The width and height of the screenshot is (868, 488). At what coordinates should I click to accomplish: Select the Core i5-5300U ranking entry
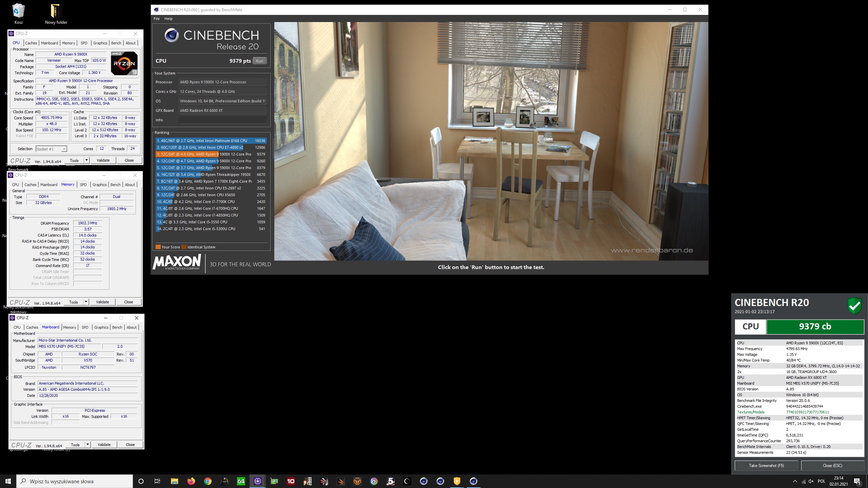click(211, 229)
